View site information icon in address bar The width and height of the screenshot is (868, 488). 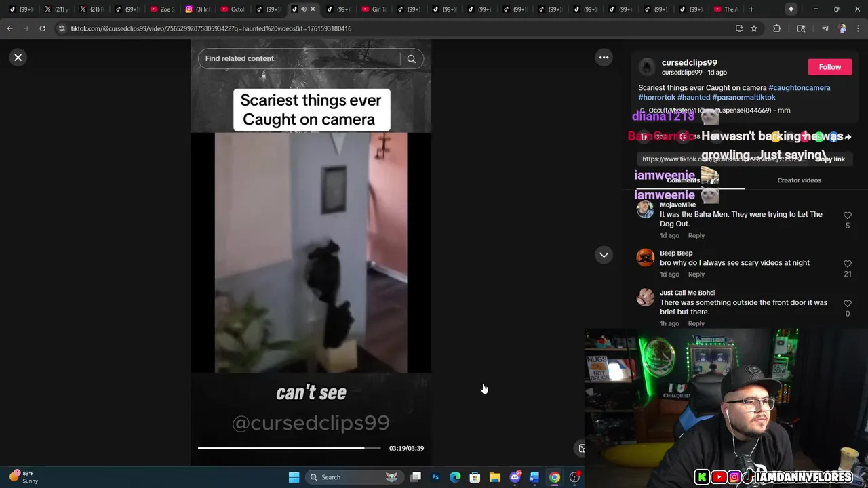tap(62, 28)
